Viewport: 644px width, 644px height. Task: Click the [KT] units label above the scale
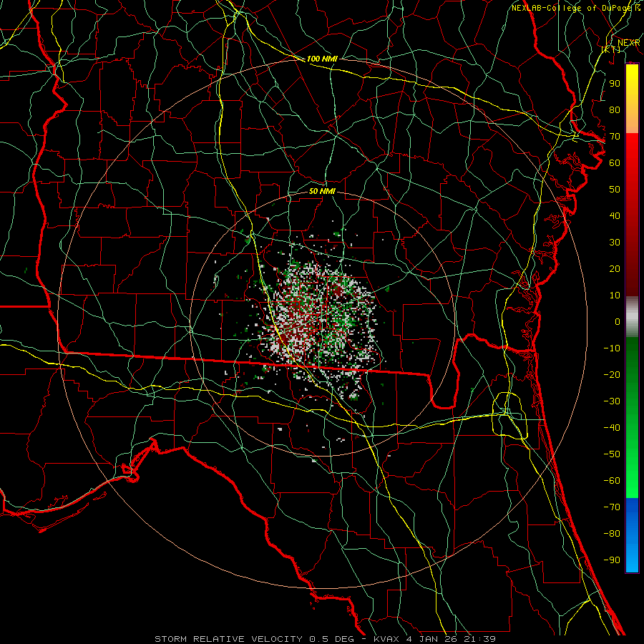pos(611,49)
